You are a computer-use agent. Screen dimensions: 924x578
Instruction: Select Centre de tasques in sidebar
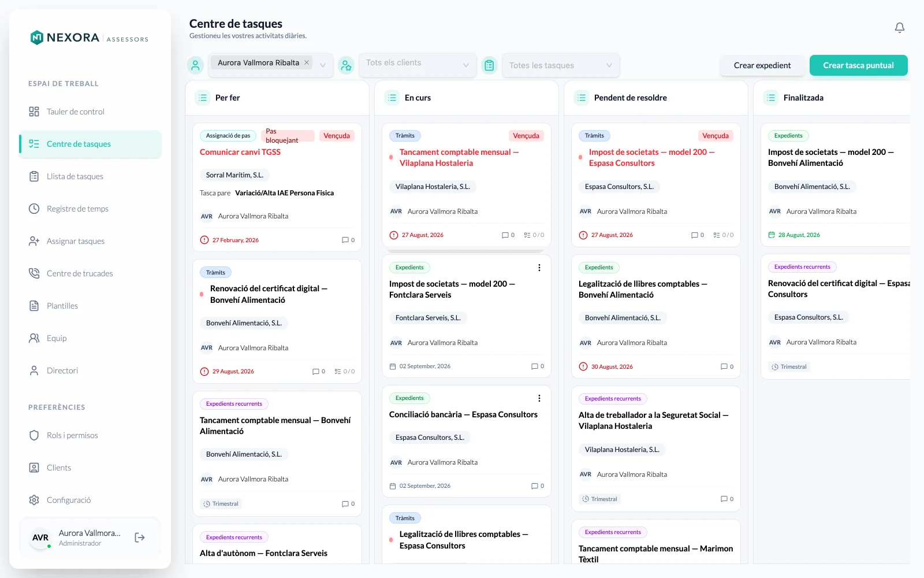tap(90, 144)
